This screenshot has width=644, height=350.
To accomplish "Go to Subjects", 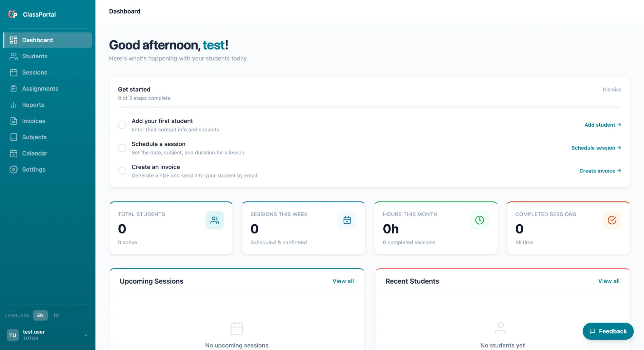I will pos(48,137).
